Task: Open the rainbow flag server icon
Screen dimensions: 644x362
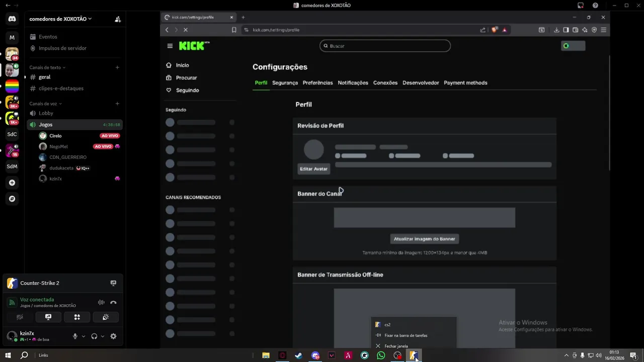Action: pyautogui.click(x=12, y=86)
